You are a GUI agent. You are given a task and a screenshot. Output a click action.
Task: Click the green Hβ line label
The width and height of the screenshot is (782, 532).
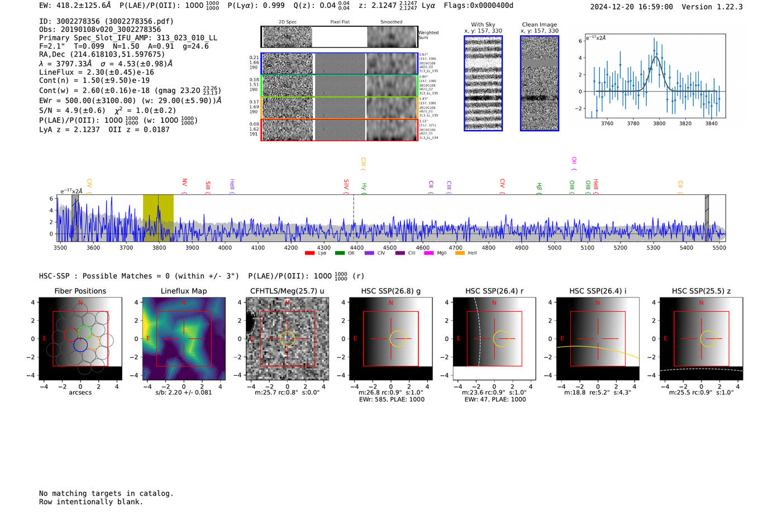tap(539, 188)
